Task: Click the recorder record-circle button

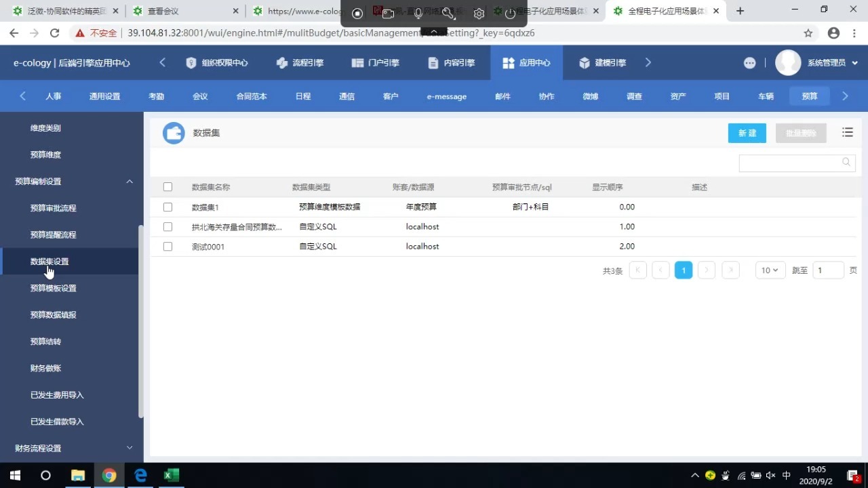Action: (357, 14)
